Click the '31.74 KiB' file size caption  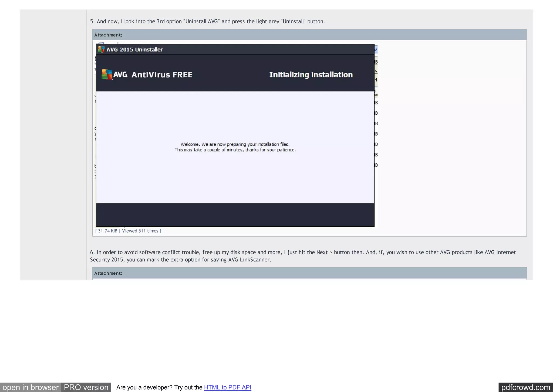coord(107,231)
